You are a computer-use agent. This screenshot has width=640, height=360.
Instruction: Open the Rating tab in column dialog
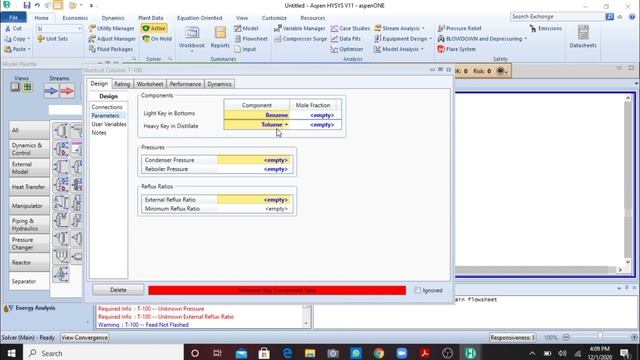click(x=122, y=84)
